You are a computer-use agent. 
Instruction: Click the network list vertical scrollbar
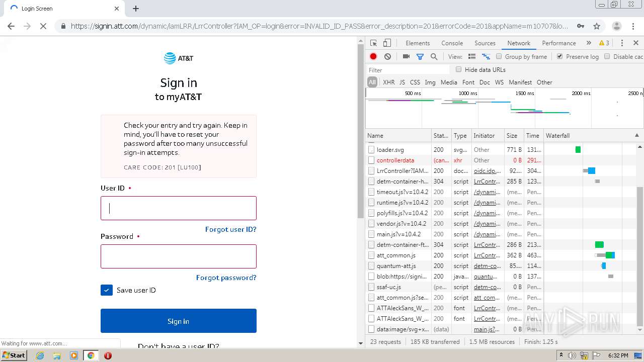[x=640, y=256]
